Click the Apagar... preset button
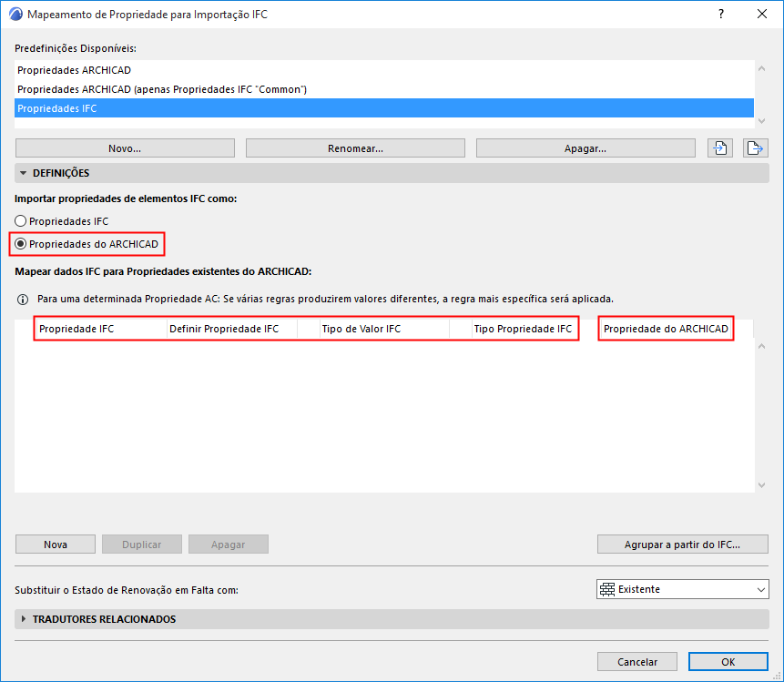 pos(585,148)
